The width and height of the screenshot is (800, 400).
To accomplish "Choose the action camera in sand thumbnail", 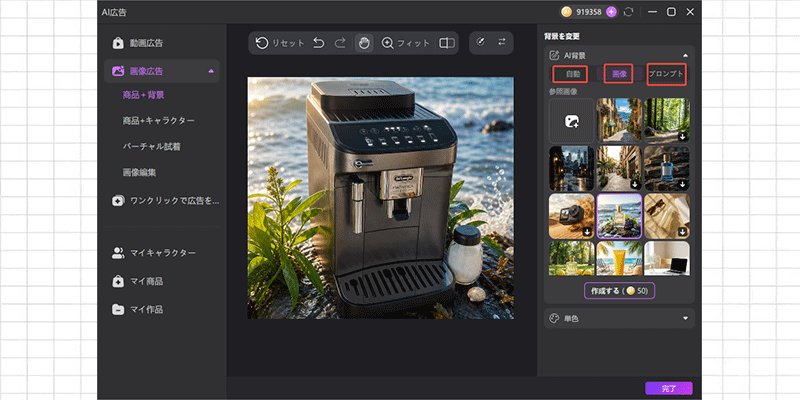I will (571, 216).
